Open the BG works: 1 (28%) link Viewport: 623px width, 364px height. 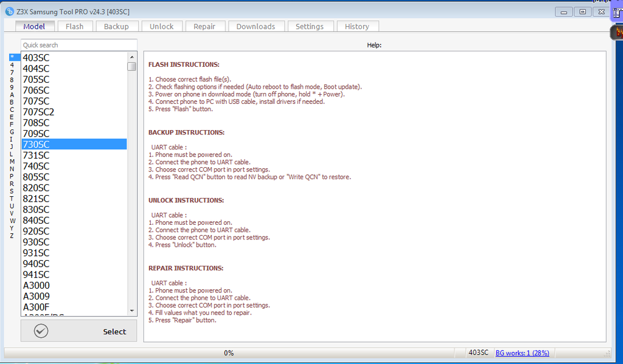[523, 353]
